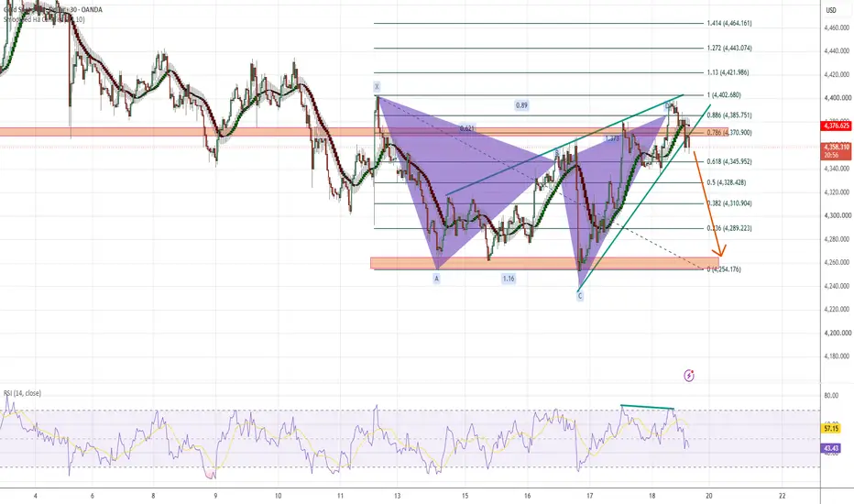Click the orange downward arrow projection

(707, 204)
